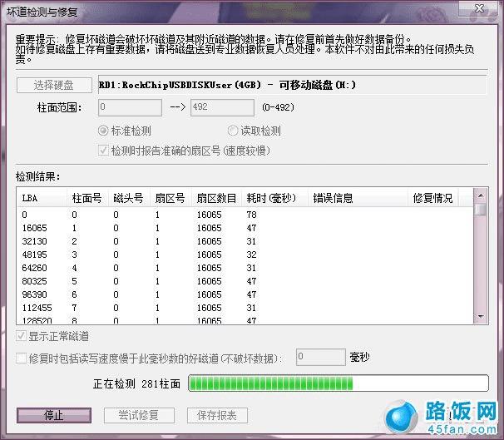Select the 读取检测 radio option
The image size is (504, 440).
point(254,131)
